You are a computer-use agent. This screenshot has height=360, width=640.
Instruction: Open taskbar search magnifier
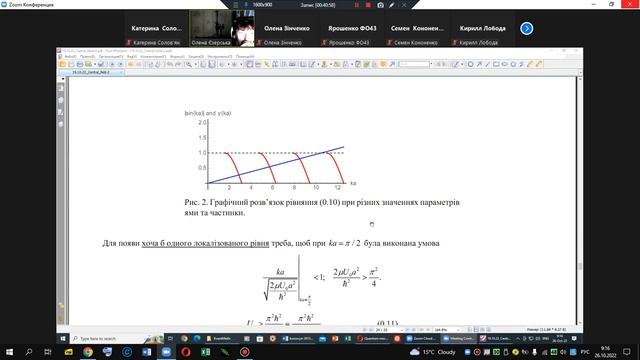pos(29,352)
